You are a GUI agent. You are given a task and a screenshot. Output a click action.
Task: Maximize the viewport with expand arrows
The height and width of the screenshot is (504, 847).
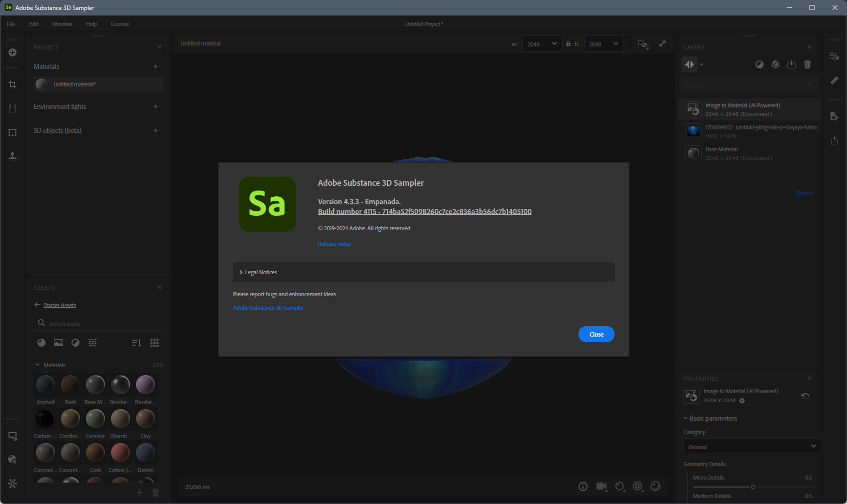662,44
